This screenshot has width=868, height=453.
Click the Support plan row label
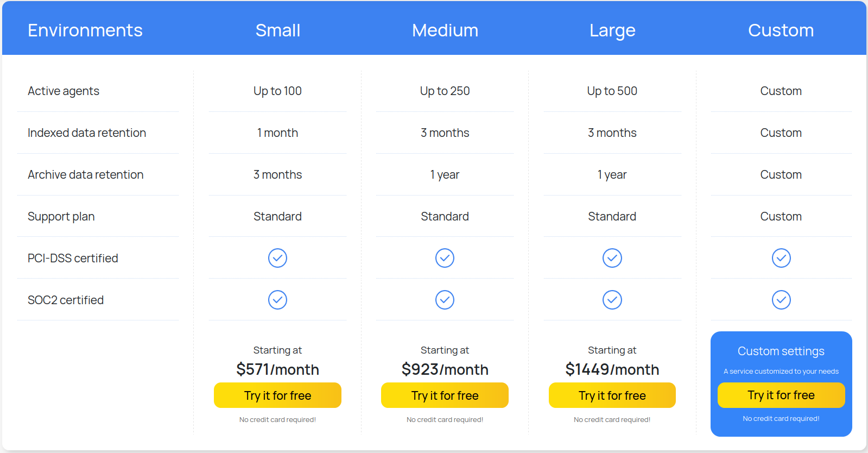(x=61, y=217)
